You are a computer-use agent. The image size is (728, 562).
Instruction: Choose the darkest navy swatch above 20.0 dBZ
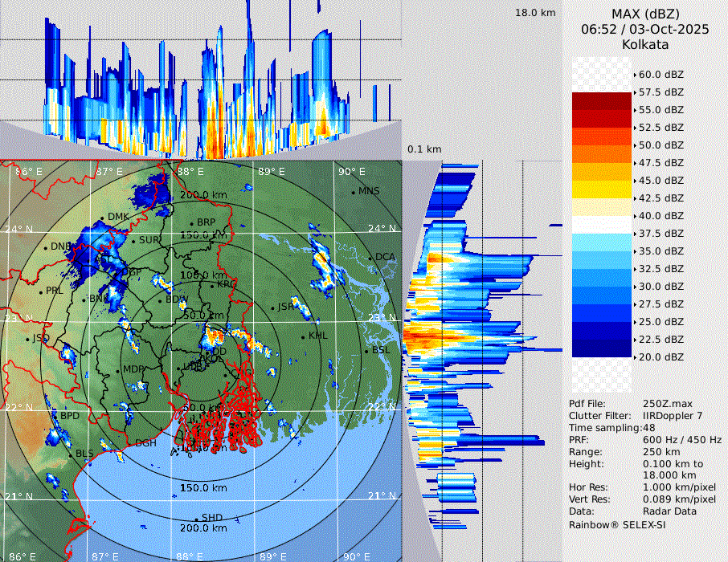(x=602, y=348)
